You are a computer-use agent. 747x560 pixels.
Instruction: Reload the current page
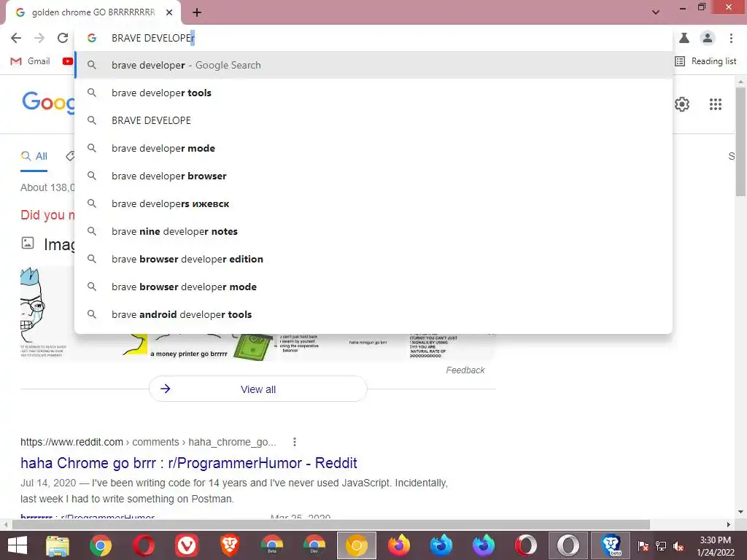point(63,38)
